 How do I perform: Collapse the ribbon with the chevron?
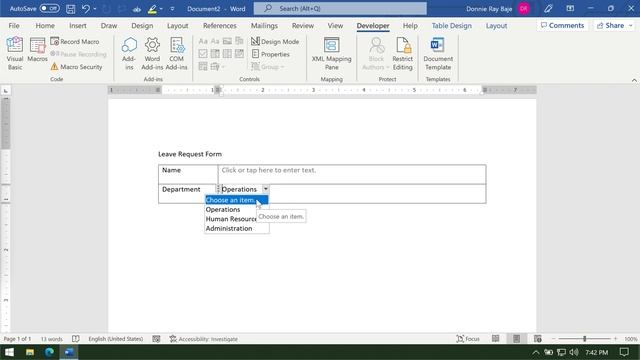(x=634, y=80)
